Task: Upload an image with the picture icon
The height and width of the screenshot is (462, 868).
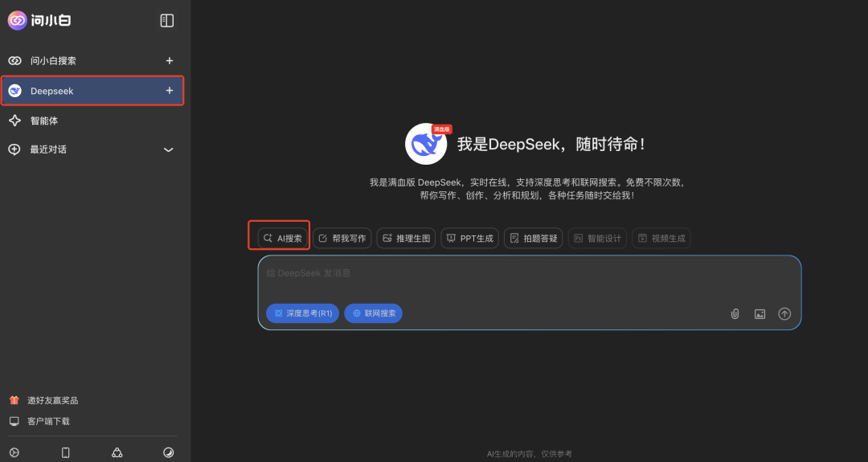Action: [x=759, y=313]
